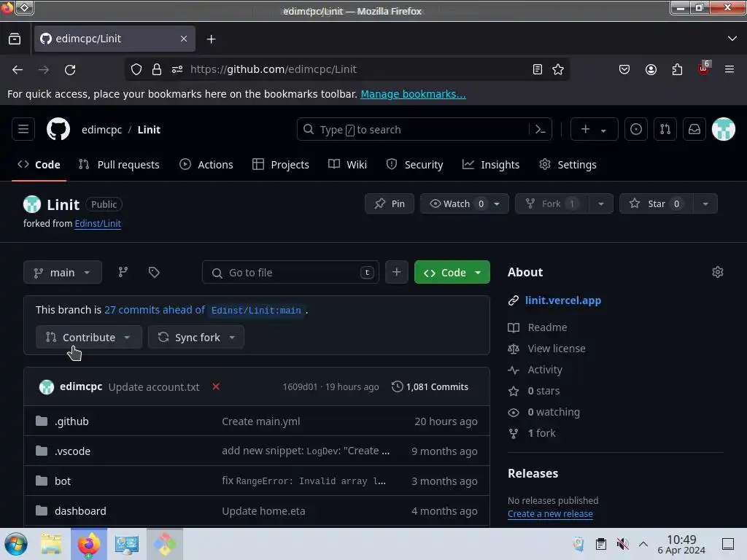The height and width of the screenshot is (560, 747).
Task: Open the View license link
Action: (x=557, y=349)
